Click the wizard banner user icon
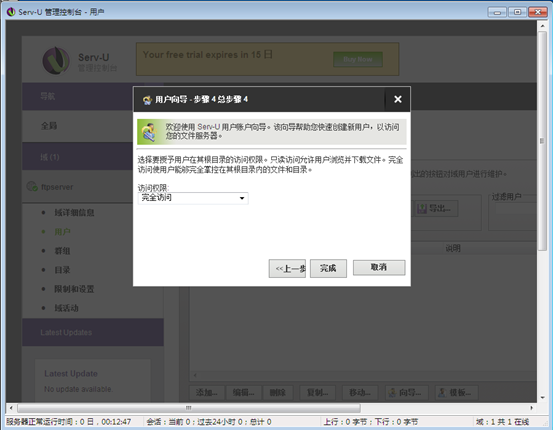This screenshot has width=553, height=430. point(150,132)
